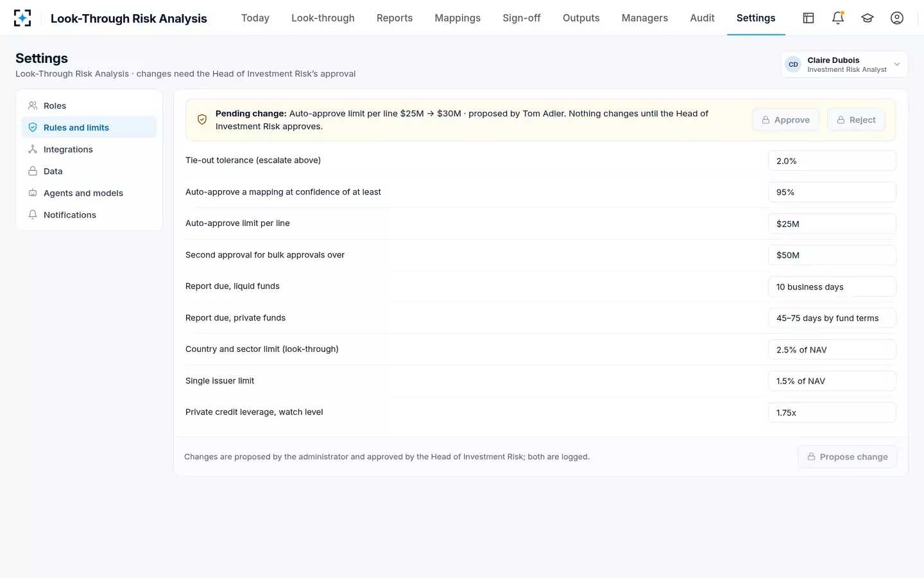The image size is (924, 578).
Task: Approve the pending auto-approve limit change
Action: [x=786, y=119]
